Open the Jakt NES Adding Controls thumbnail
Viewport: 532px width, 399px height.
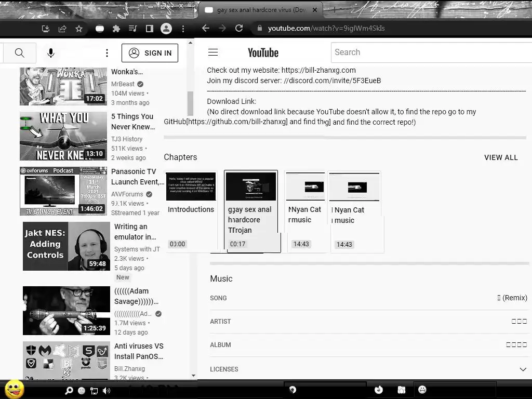tap(66, 246)
